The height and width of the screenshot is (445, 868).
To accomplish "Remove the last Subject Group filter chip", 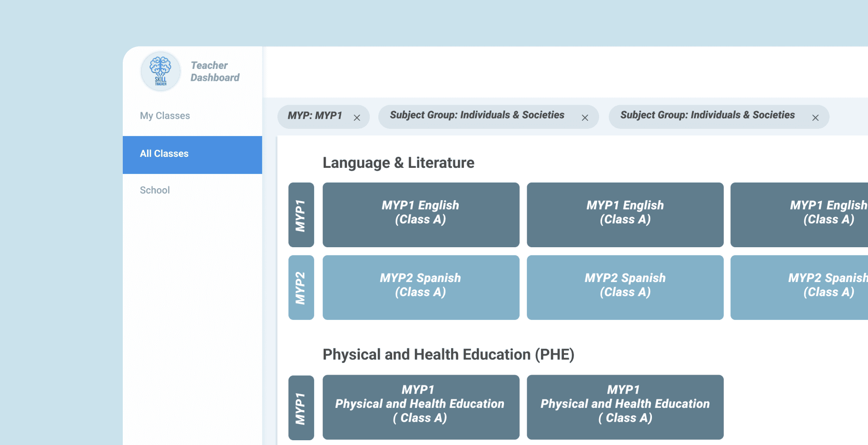I will (x=815, y=118).
